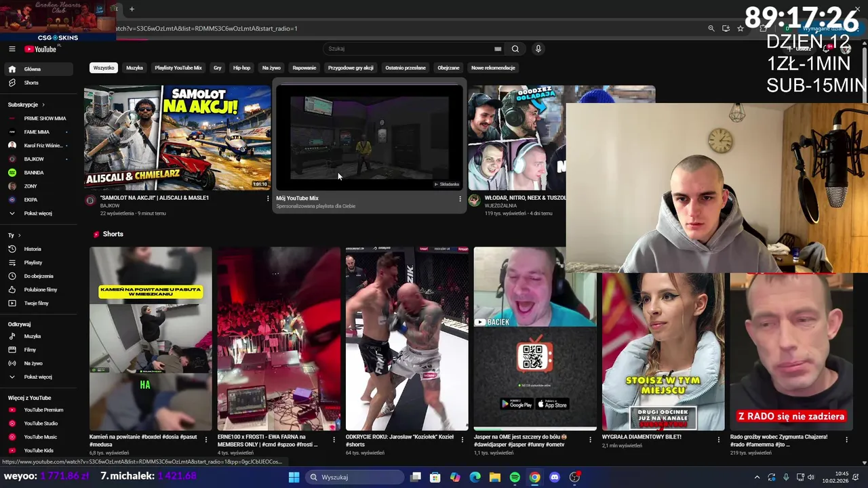Open the Windows Start menu
868x488 pixels.
294,477
